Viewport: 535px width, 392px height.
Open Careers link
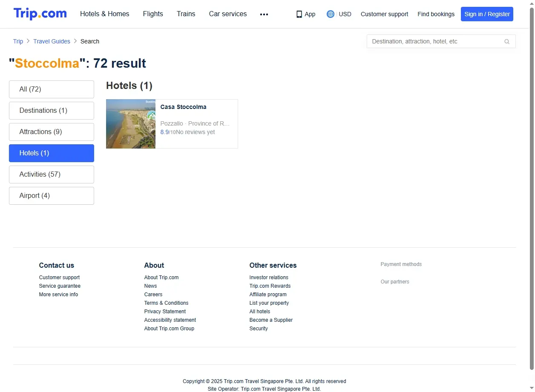coord(153,295)
